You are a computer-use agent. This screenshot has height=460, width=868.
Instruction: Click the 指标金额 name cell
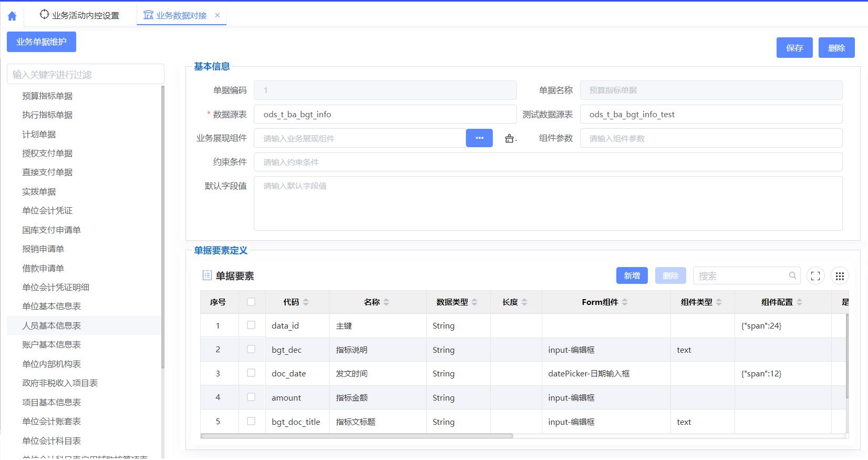(x=377, y=398)
